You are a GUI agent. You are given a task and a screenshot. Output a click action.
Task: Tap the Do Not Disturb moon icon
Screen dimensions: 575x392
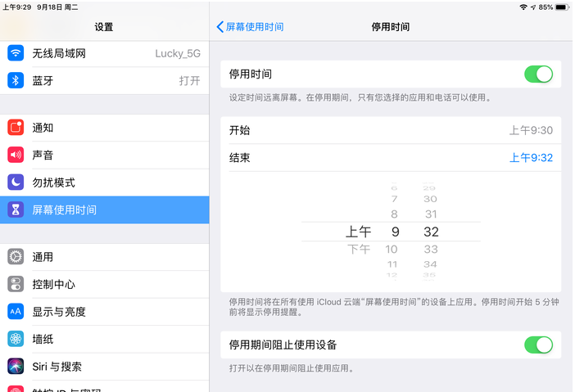[x=16, y=182]
